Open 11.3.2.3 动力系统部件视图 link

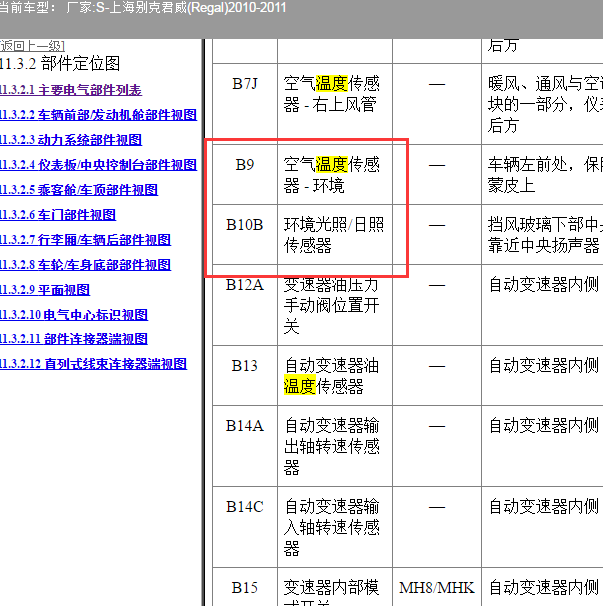point(71,140)
